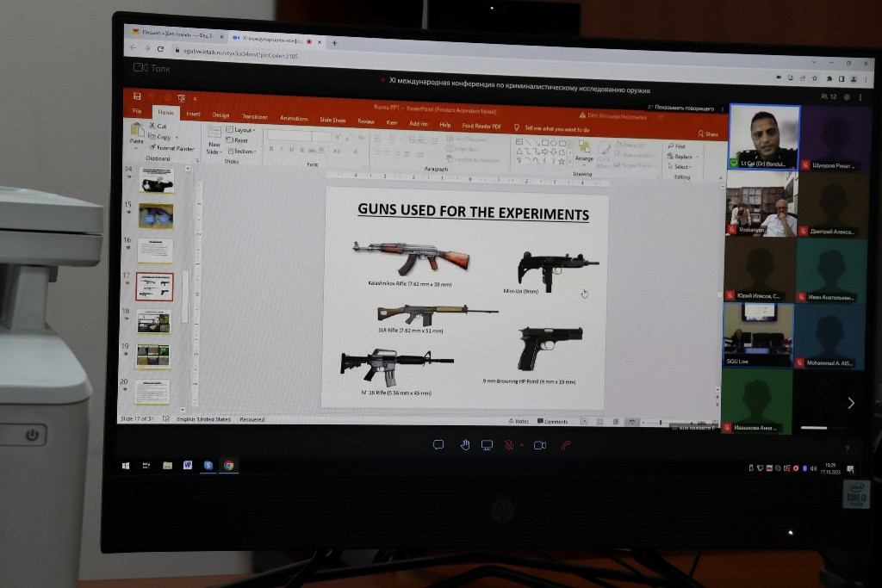Toggle Italic in the Font group

[282, 150]
